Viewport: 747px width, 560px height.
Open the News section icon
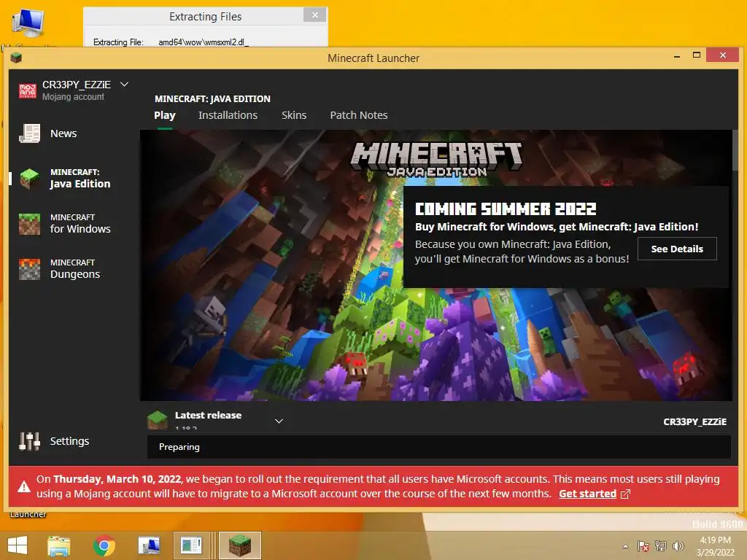(29, 133)
